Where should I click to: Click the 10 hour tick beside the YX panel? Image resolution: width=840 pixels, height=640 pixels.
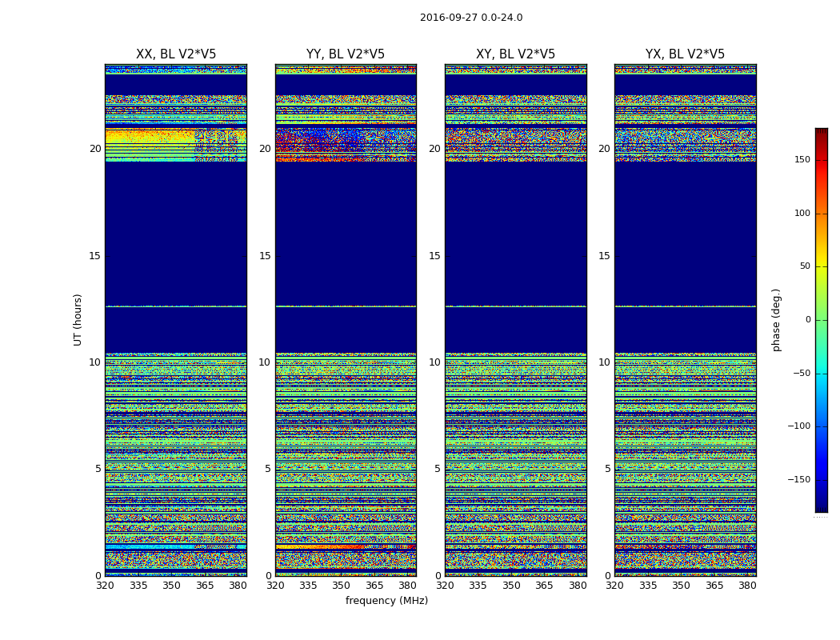604,362
